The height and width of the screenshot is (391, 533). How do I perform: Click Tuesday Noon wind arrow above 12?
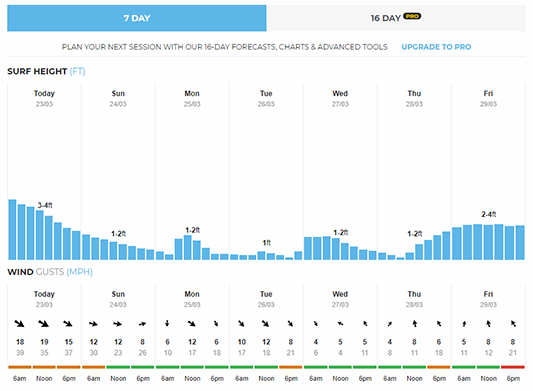[265, 323]
